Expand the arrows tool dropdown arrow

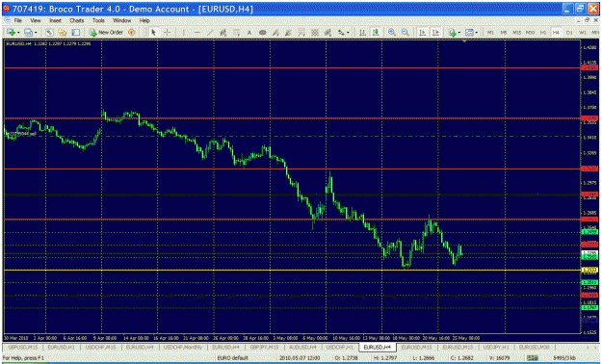pos(348,33)
